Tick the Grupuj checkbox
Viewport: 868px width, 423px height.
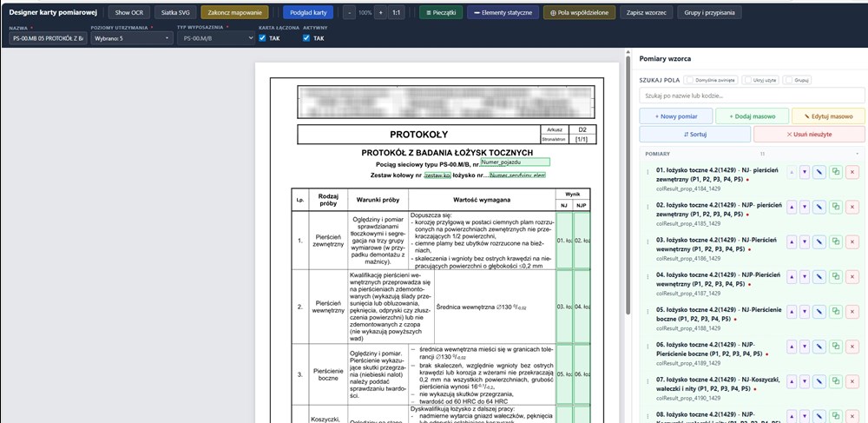tap(787, 80)
